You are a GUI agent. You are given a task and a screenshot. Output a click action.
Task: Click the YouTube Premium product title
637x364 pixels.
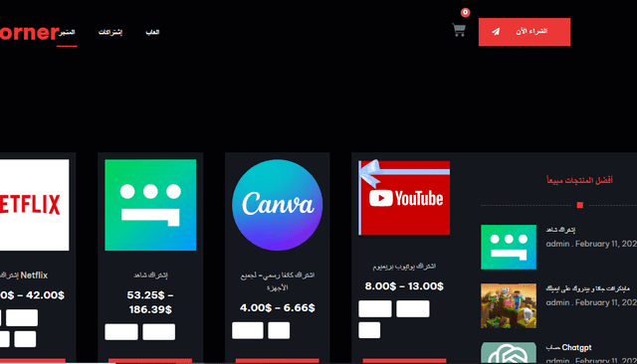coord(404,267)
